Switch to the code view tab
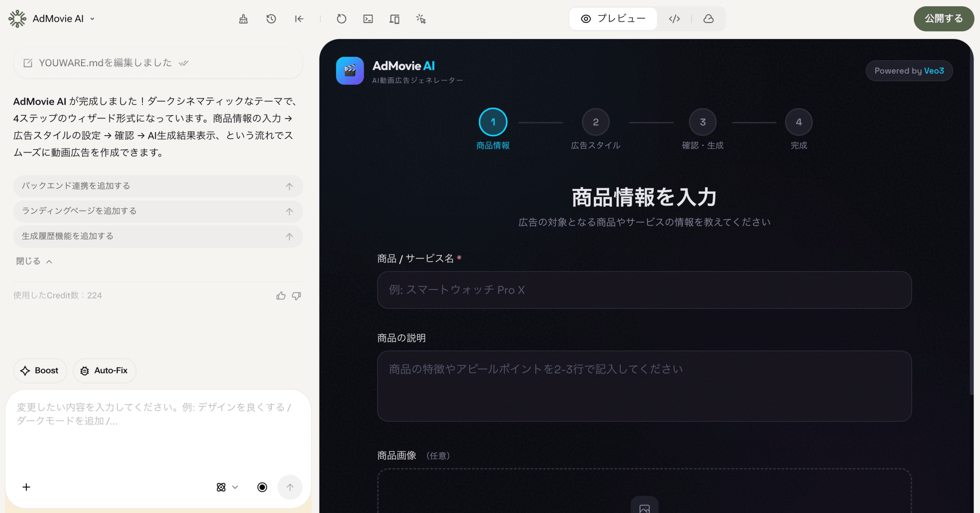The width and height of the screenshot is (980, 513). 674,18
